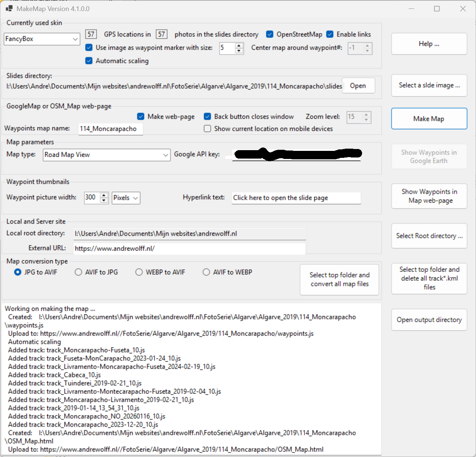Viewport: 476px width, 457px height.
Task: Toggle the Automatic scaling checkbox
Action: coord(89,61)
